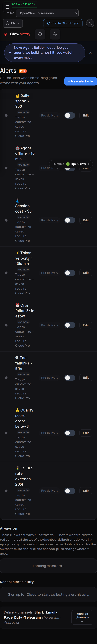Click the ClawMetry logo
Screen dimensions: 97x644
coord(17,34)
